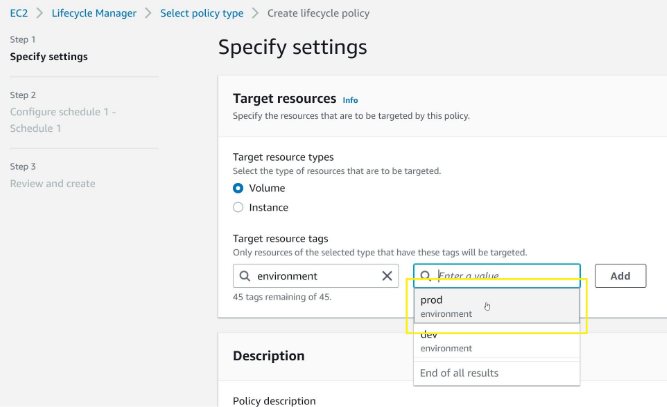Choose prod from the value dropdown

tap(496, 306)
